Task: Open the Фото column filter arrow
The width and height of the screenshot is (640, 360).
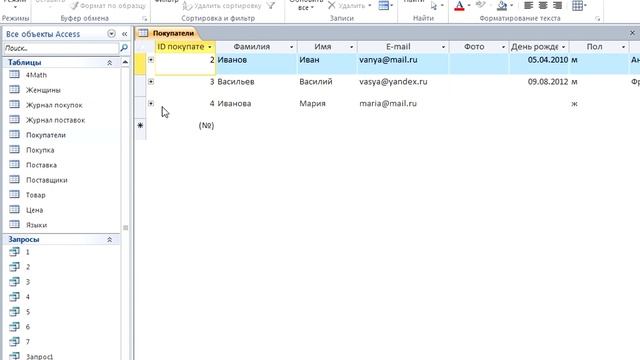Action: pyautogui.click(x=503, y=47)
